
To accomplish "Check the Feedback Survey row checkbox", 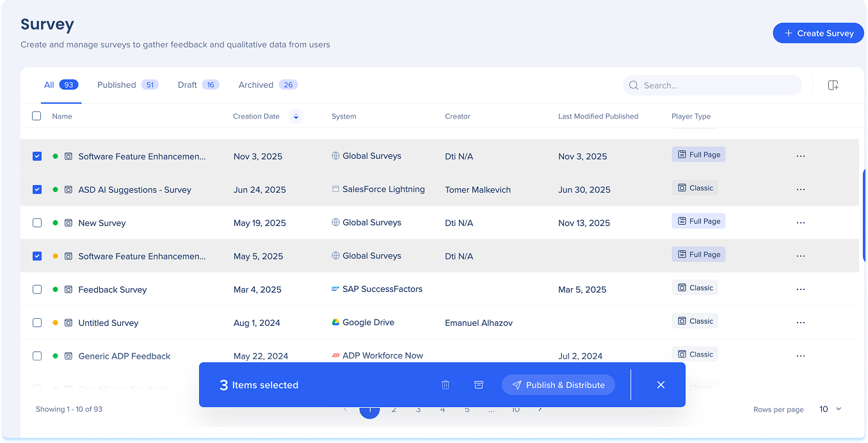I will pyautogui.click(x=37, y=289).
